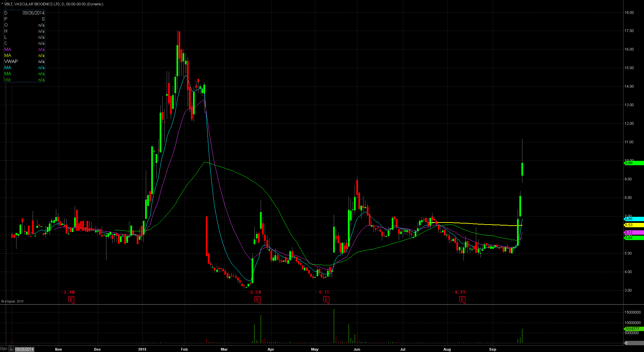Viewport: 644px width, 352px height.
Task: Click the Nov label on time axis
Action: point(58,349)
